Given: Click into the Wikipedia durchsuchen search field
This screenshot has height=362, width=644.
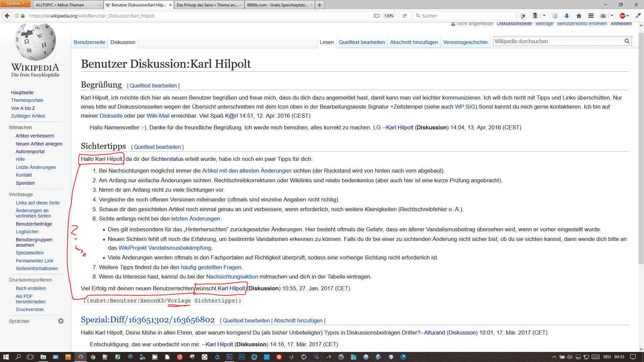Looking at the screenshot, I should pos(557,41).
